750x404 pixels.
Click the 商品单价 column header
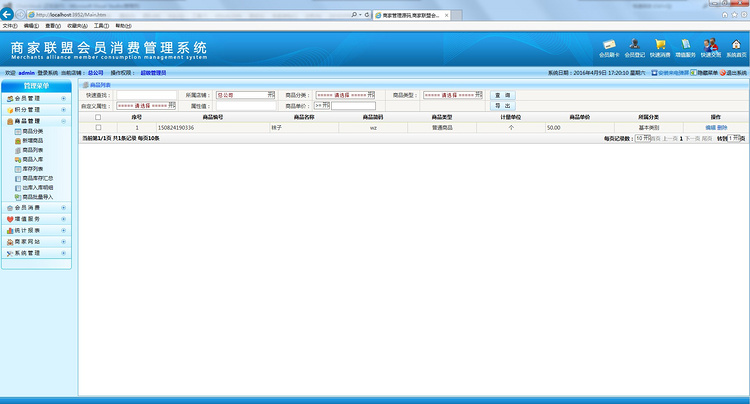click(579, 117)
